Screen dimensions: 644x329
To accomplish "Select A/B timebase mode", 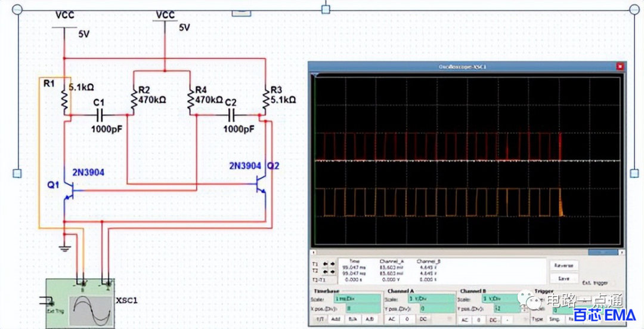I will 370,319.
